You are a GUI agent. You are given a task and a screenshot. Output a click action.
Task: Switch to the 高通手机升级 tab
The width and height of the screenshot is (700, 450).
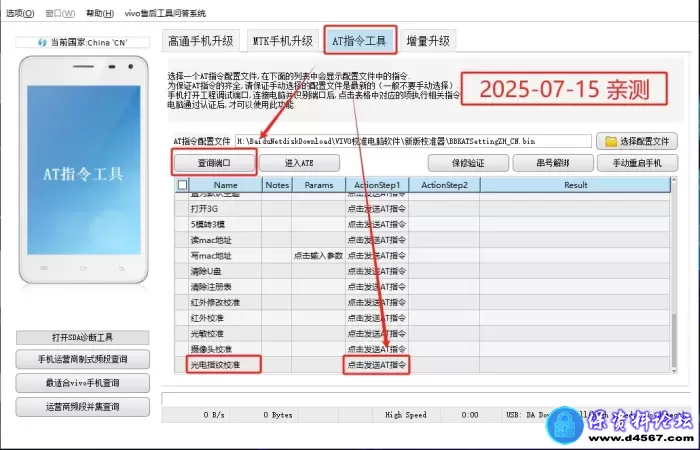click(x=200, y=41)
